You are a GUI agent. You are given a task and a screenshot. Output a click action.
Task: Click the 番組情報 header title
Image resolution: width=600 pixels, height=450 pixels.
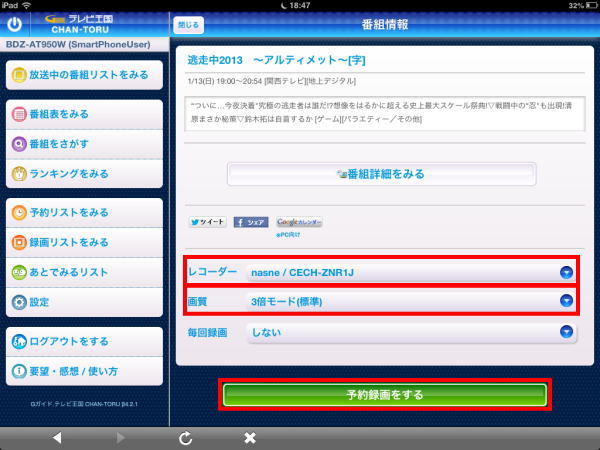coord(385,24)
